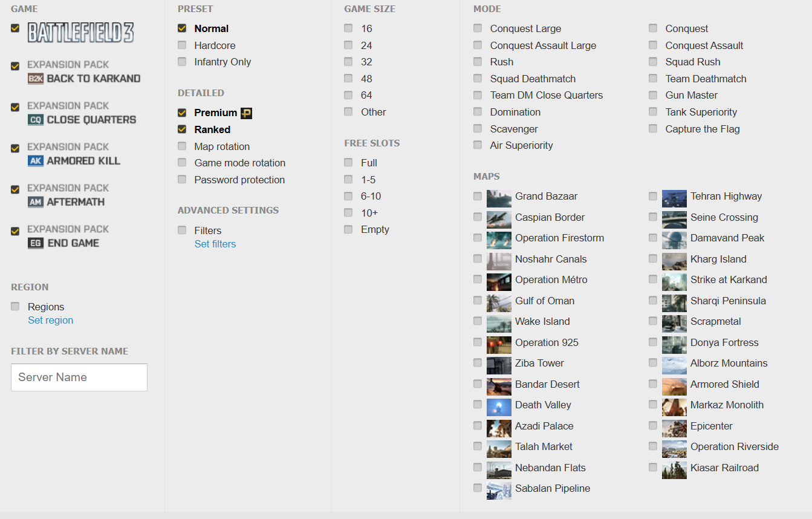Screen dimensions: 812x519
Task: Click the Game mode rotation label
Action: pos(240,163)
